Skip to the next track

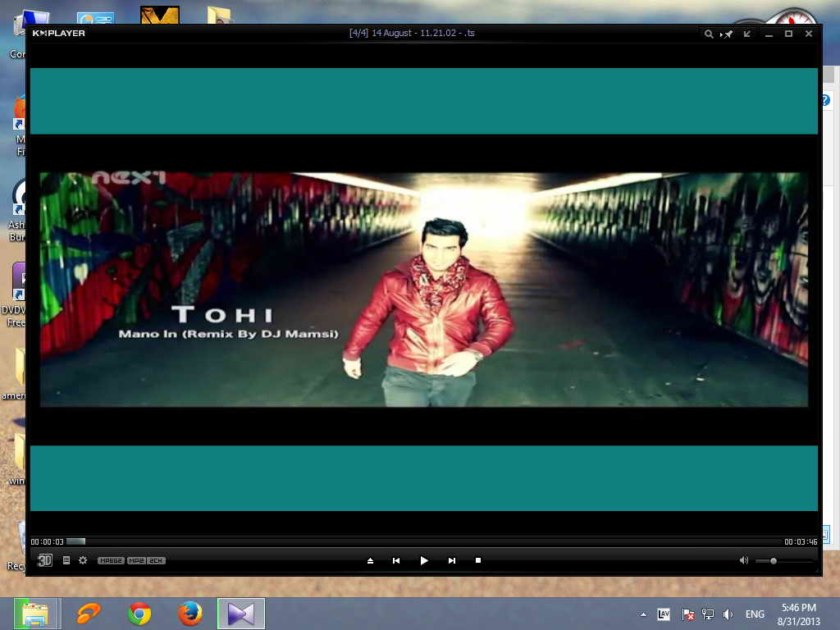click(x=452, y=560)
